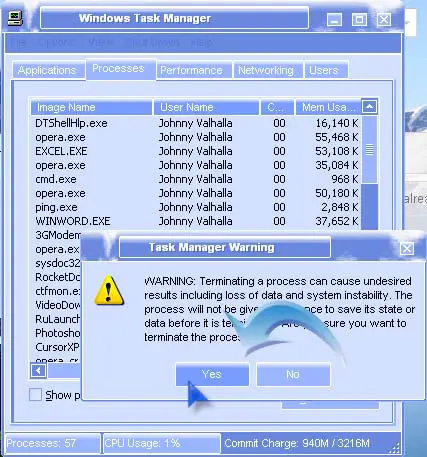Click No to cancel process termination
Viewport: 427px width, 457px height.
tap(293, 374)
